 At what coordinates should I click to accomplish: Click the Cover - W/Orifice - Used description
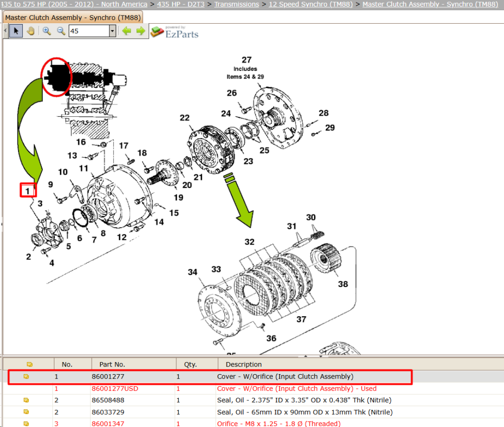pyautogui.click(x=297, y=388)
